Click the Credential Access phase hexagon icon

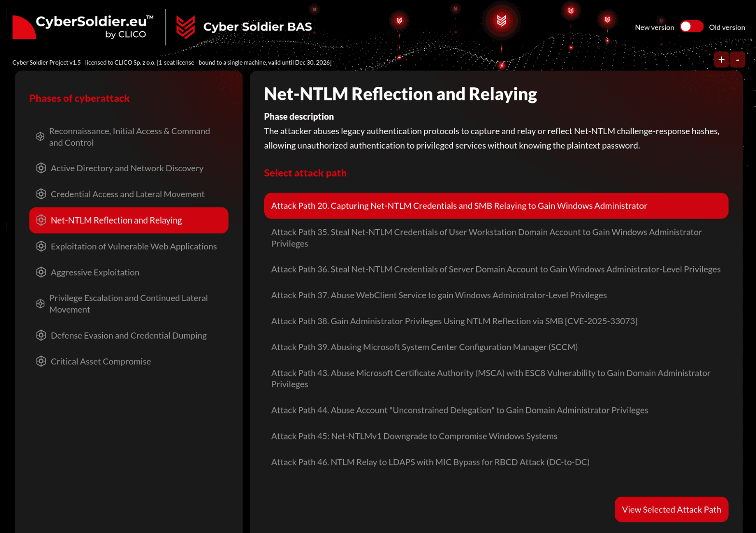click(x=41, y=194)
